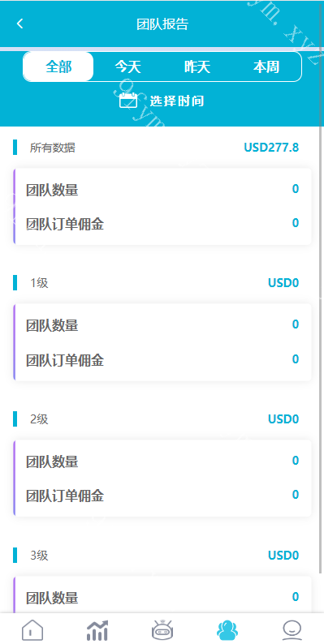Tap the robot icon in bottom navigation
Viewport: 324px width, 644px height.
pyautogui.click(x=162, y=629)
